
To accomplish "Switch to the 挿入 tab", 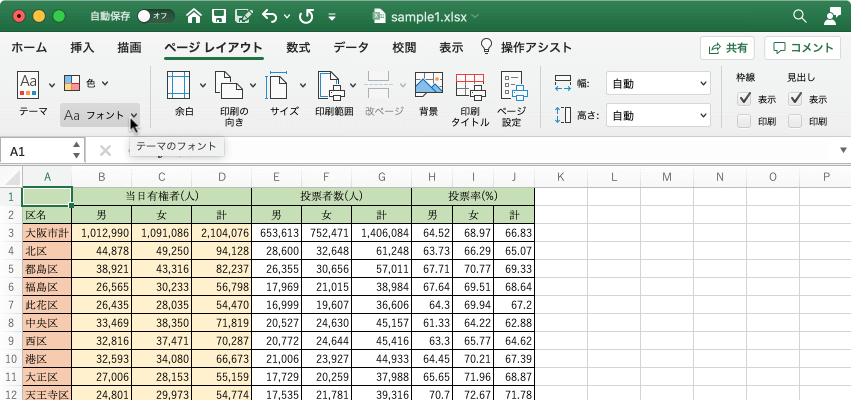I will [x=82, y=48].
